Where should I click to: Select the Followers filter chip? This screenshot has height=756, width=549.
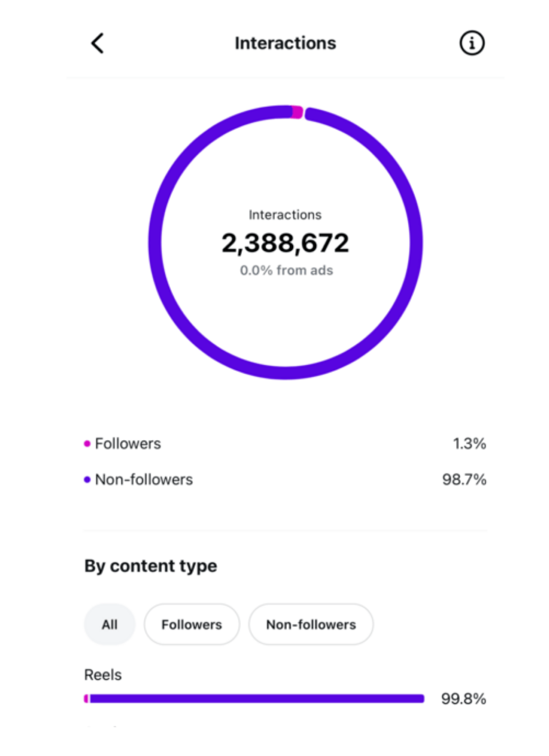coord(192,624)
